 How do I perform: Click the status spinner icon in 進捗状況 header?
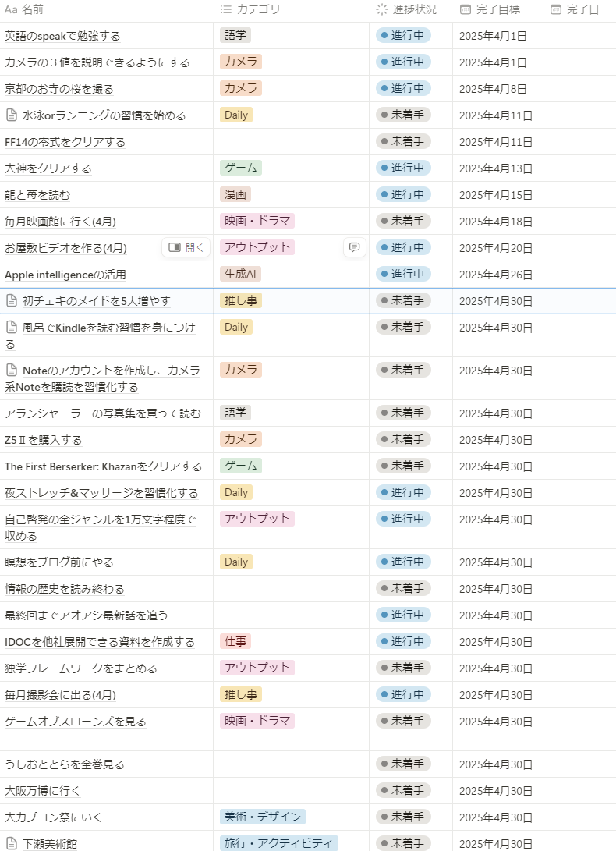point(381,9)
